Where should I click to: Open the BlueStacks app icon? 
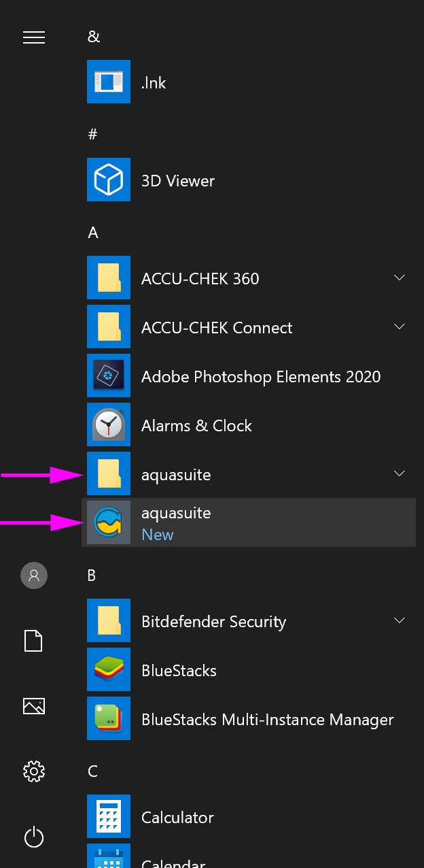(109, 670)
